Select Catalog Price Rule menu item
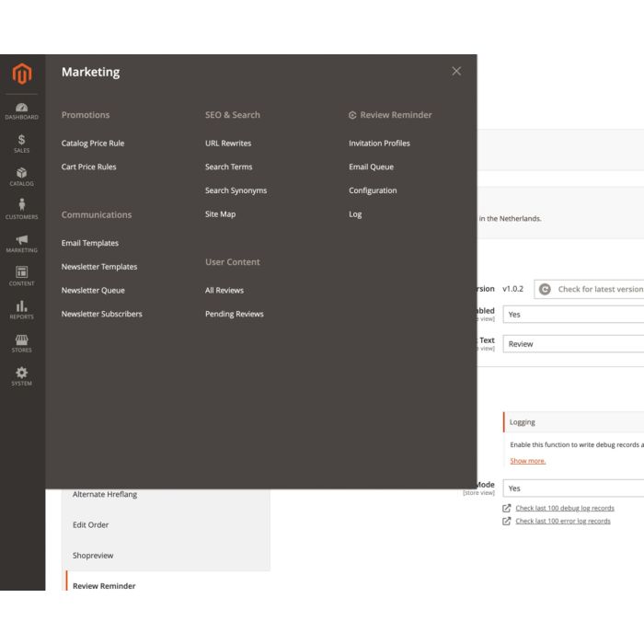 [93, 144]
